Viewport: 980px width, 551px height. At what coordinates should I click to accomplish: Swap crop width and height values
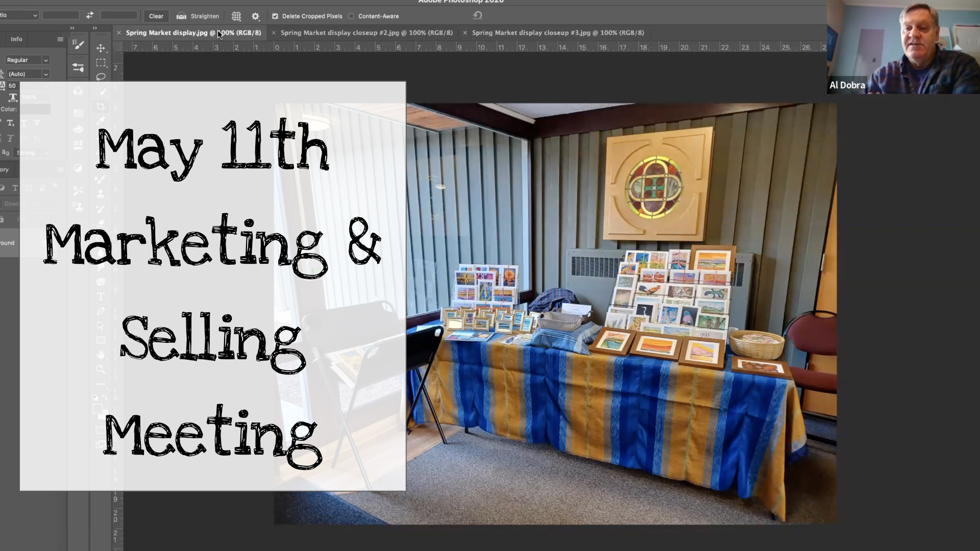tap(90, 15)
